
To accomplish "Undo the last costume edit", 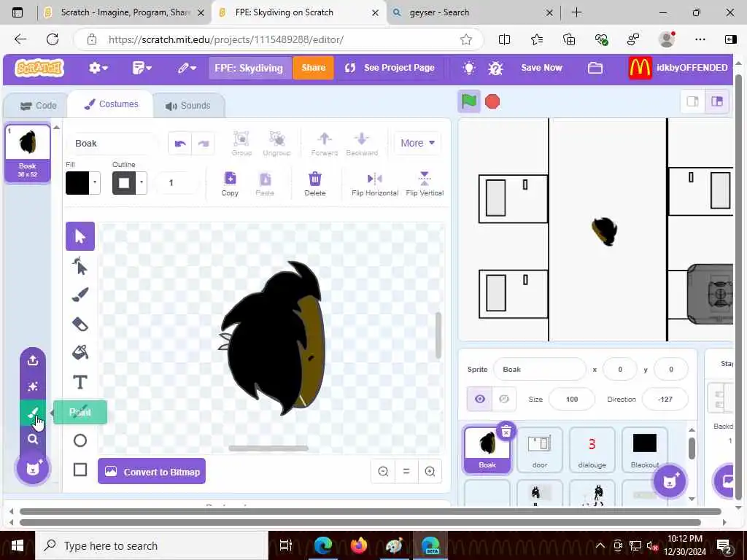I will point(180,144).
